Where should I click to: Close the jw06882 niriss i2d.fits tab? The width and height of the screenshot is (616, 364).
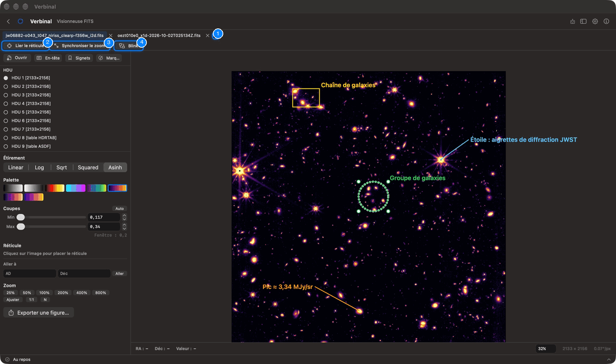(111, 35)
